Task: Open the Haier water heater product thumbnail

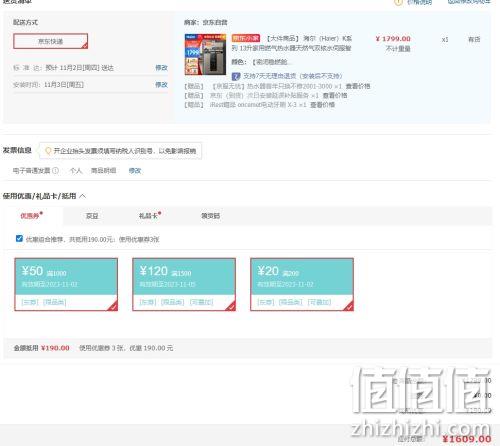Action: click(205, 54)
